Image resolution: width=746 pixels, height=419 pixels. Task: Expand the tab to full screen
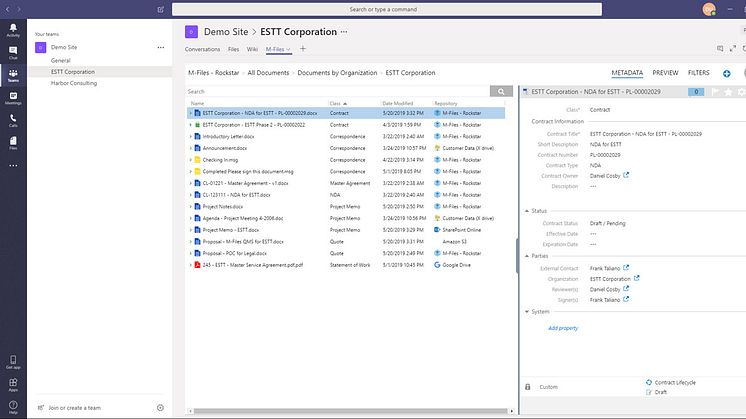coord(733,49)
